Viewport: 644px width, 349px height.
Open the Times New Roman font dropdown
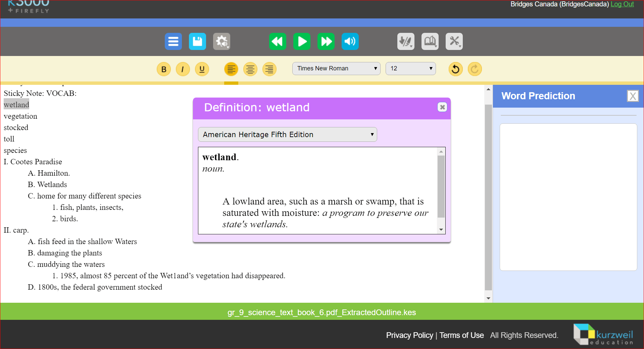tap(336, 68)
